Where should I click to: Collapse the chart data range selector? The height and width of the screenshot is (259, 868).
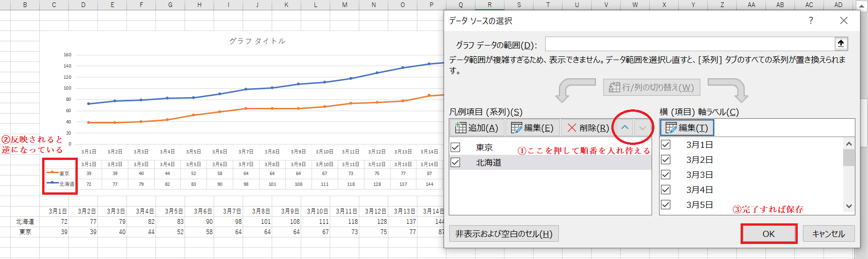click(841, 44)
